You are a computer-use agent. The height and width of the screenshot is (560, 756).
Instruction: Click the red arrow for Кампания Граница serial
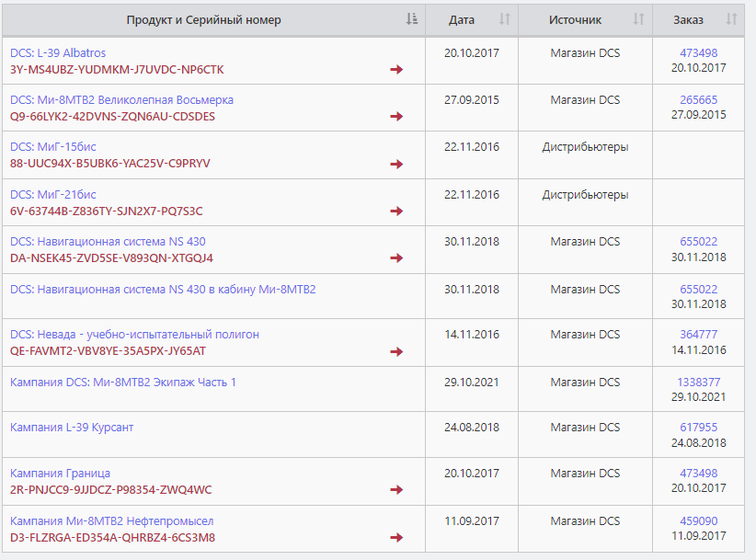pos(396,489)
